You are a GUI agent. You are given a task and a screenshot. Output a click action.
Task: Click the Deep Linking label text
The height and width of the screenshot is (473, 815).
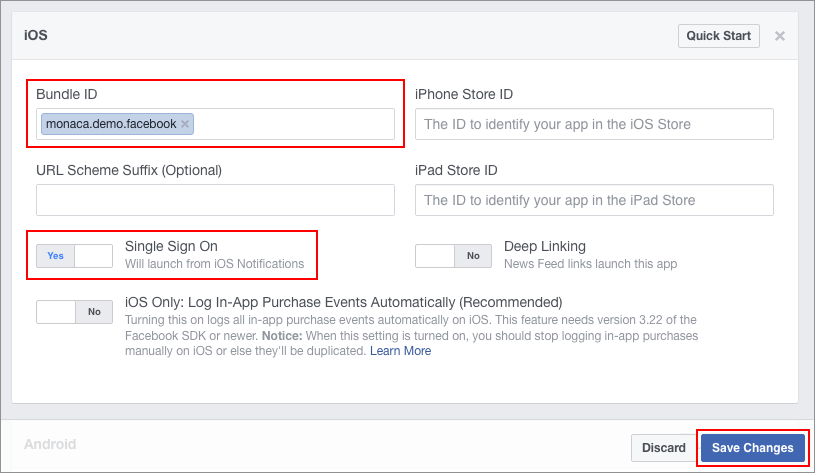[545, 246]
